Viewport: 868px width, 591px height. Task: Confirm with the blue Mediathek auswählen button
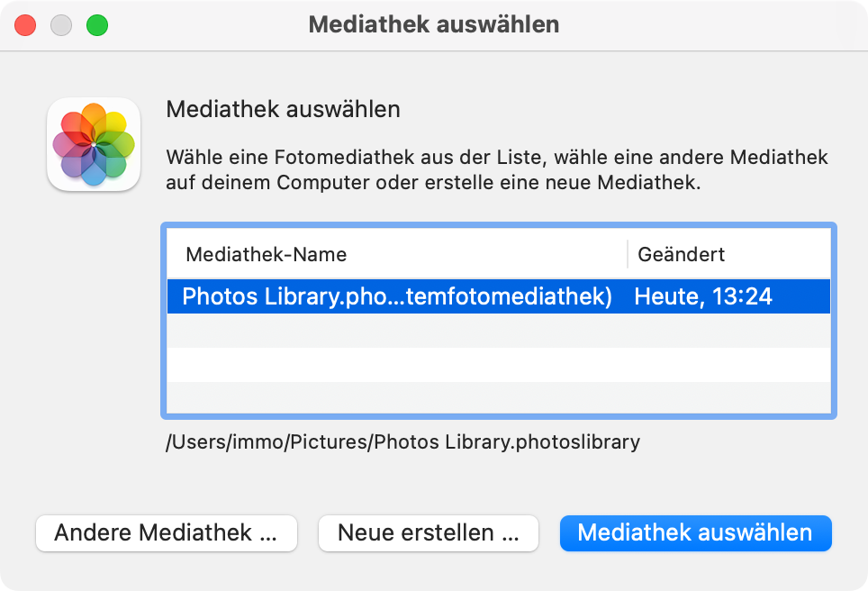click(696, 532)
